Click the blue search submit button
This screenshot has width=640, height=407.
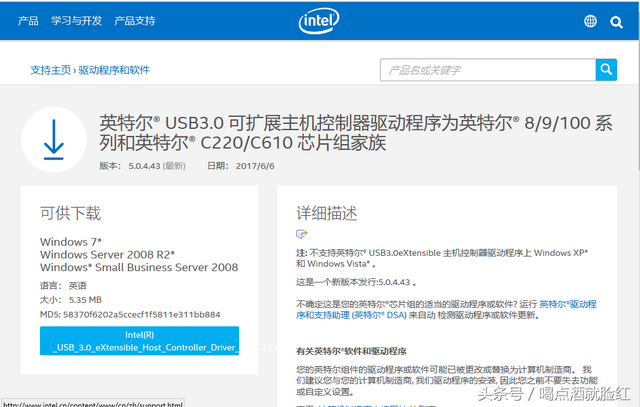click(x=606, y=70)
